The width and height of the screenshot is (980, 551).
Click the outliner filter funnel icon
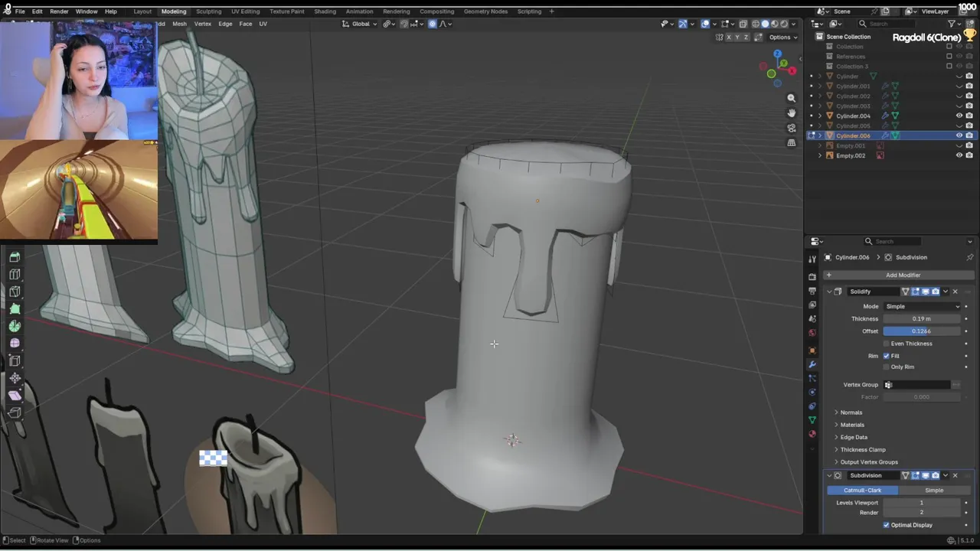952,24
